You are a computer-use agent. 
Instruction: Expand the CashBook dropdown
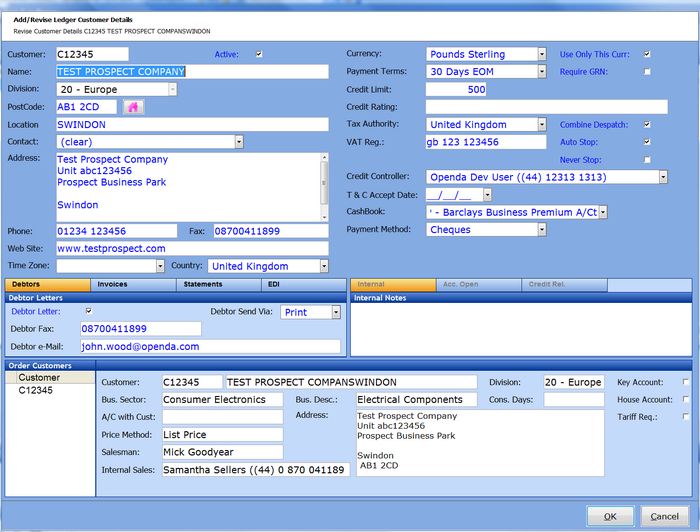point(603,212)
